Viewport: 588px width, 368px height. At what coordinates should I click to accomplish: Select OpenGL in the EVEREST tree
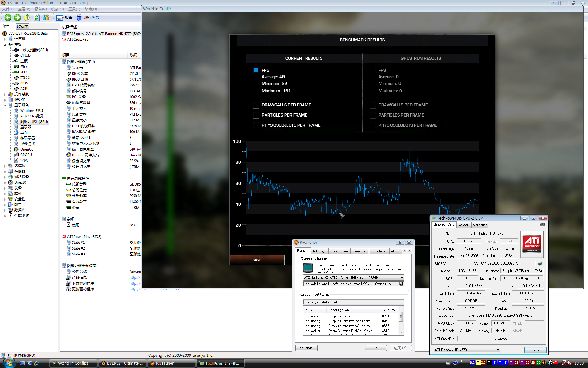[27, 149]
